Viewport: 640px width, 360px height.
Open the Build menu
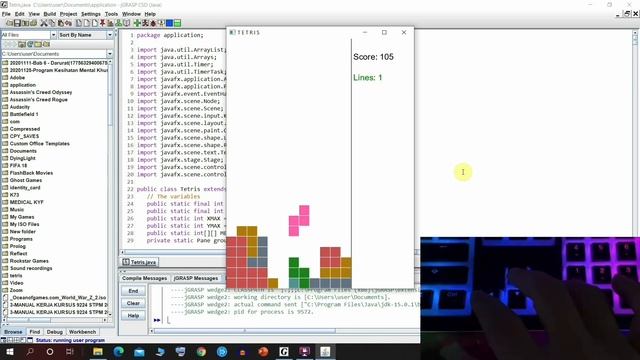49,14
